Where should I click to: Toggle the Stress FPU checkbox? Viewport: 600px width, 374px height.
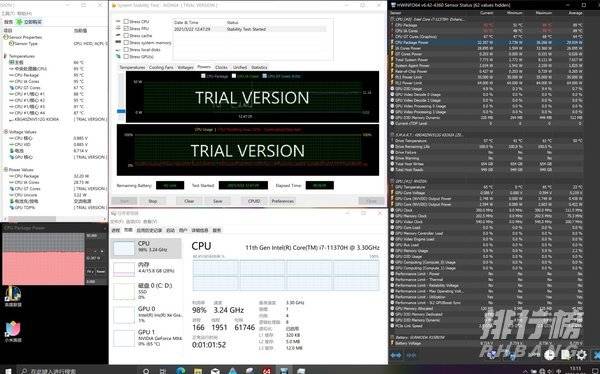[x=126, y=28]
